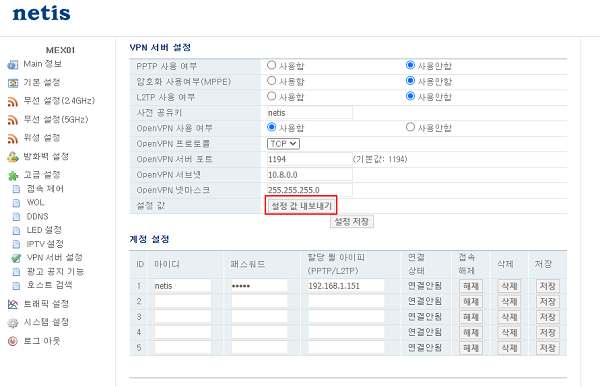Go to 기본 설정 menu
Screen dimensions: 600x387
click(x=42, y=82)
